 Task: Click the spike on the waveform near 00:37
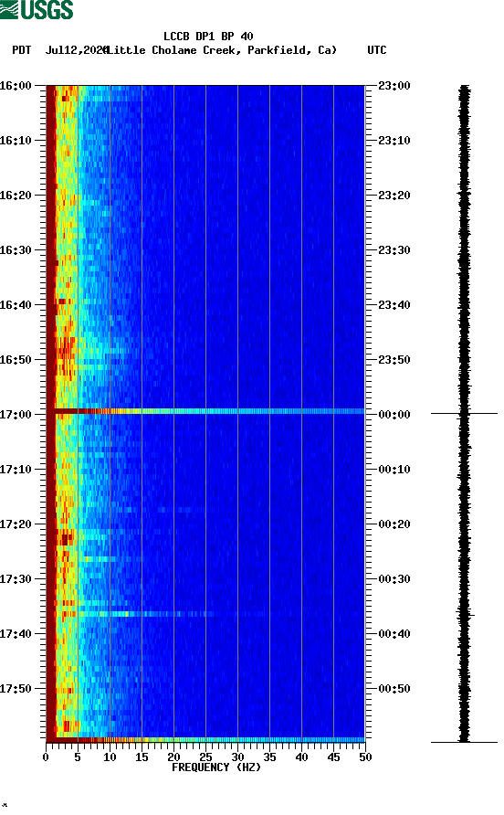pyautogui.click(x=466, y=614)
